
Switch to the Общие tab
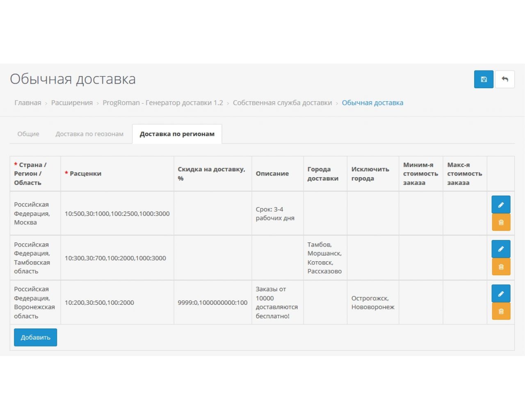(28, 134)
